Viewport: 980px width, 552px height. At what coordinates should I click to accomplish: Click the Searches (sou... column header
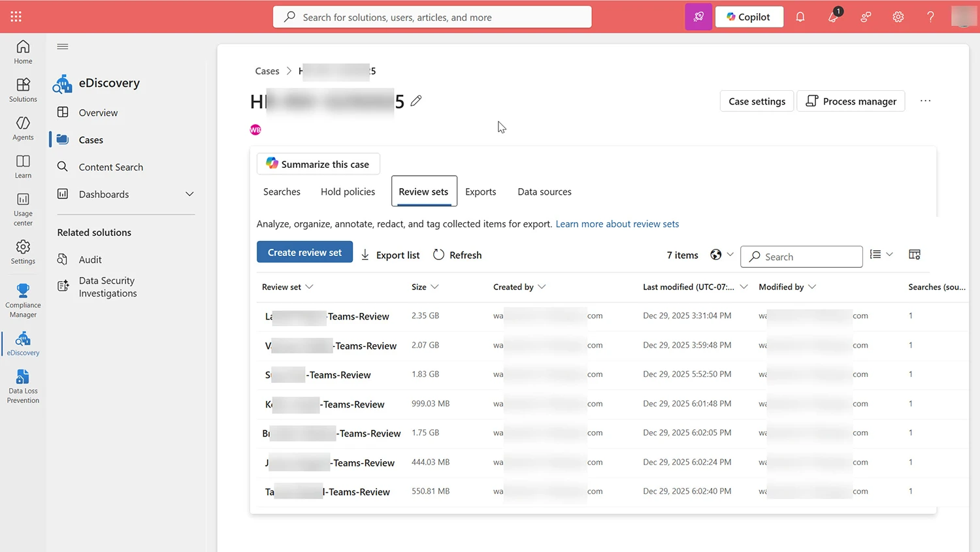click(x=936, y=287)
